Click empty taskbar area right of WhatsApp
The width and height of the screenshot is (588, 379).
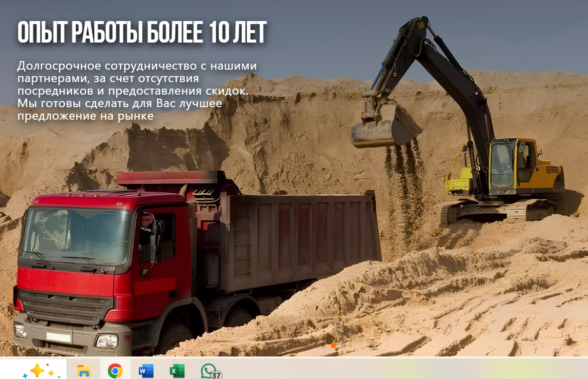(401, 370)
